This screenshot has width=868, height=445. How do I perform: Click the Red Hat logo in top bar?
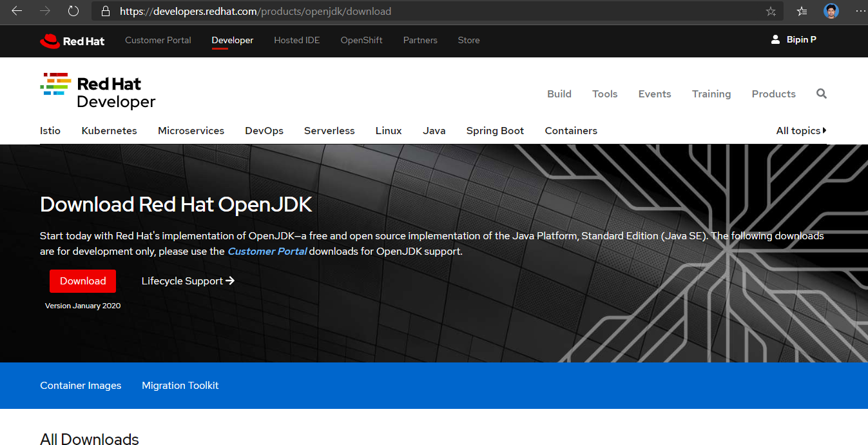pyautogui.click(x=72, y=41)
